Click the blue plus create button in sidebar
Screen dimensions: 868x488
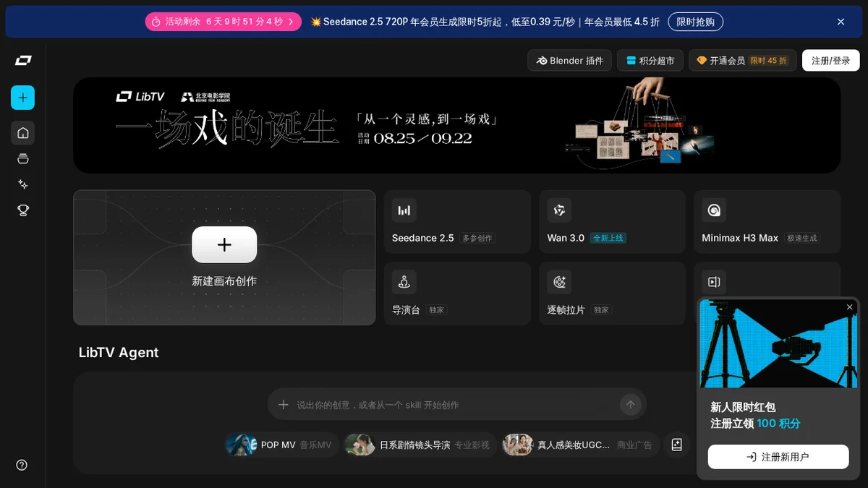[x=22, y=98]
